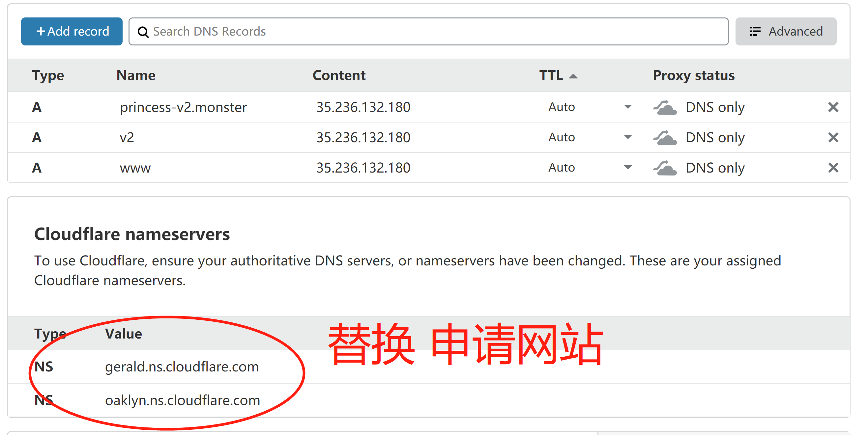868x435 pixels.
Task: Toggle proxy cloud for www record
Action: tap(664, 168)
